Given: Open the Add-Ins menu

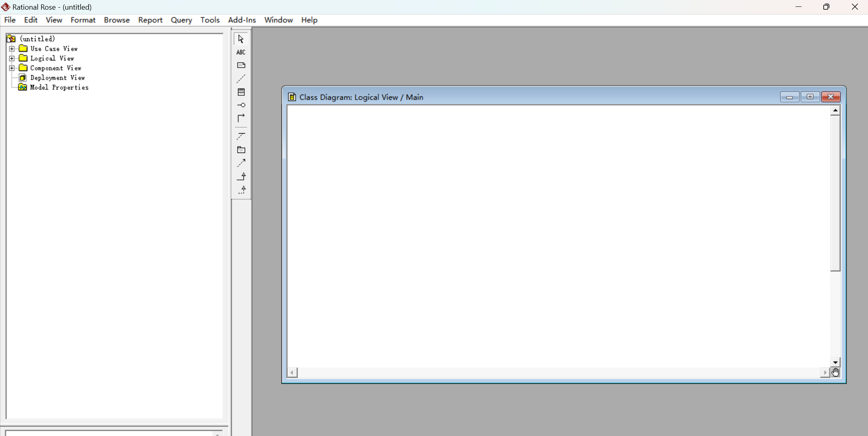Looking at the screenshot, I should click(242, 20).
